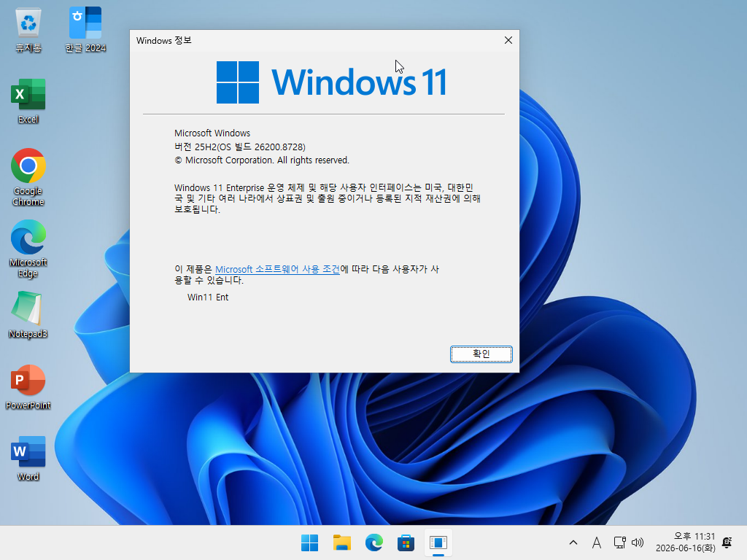Open Microsoft 소프트웨어 사용 조건 link
This screenshot has width=747, height=560.
[x=277, y=269]
